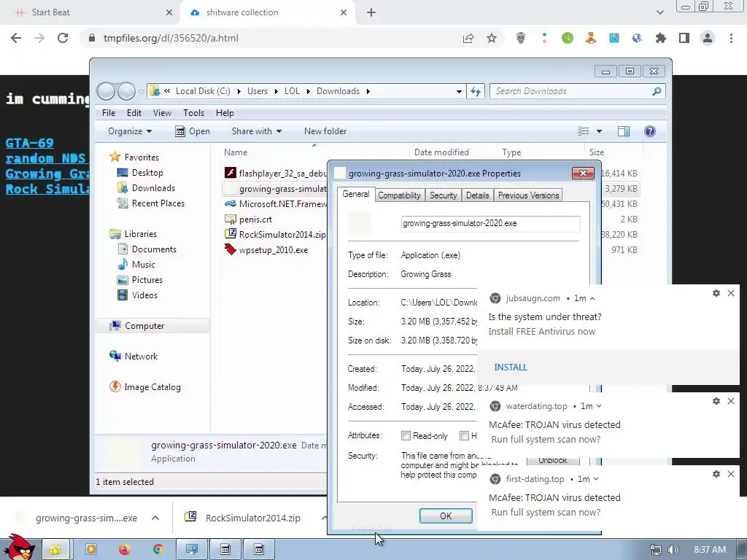Click the Unblock button
Screen dimensions: 747x560
pyautogui.click(x=553, y=460)
